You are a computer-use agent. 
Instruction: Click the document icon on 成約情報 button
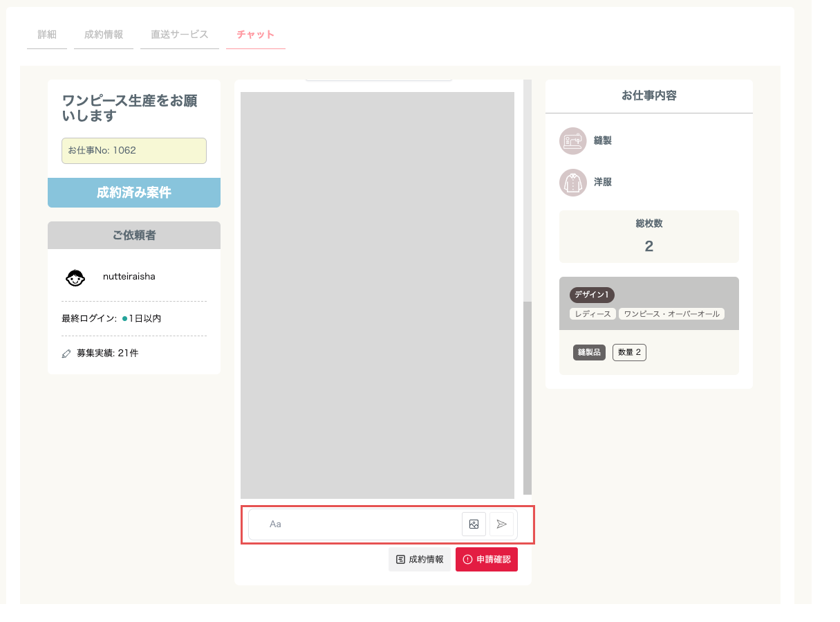pyautogui.click(x=400, y=560)
